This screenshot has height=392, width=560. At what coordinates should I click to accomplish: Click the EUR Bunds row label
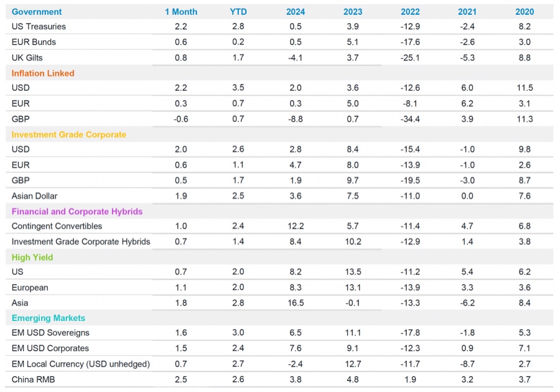click(x=32, y=42)
